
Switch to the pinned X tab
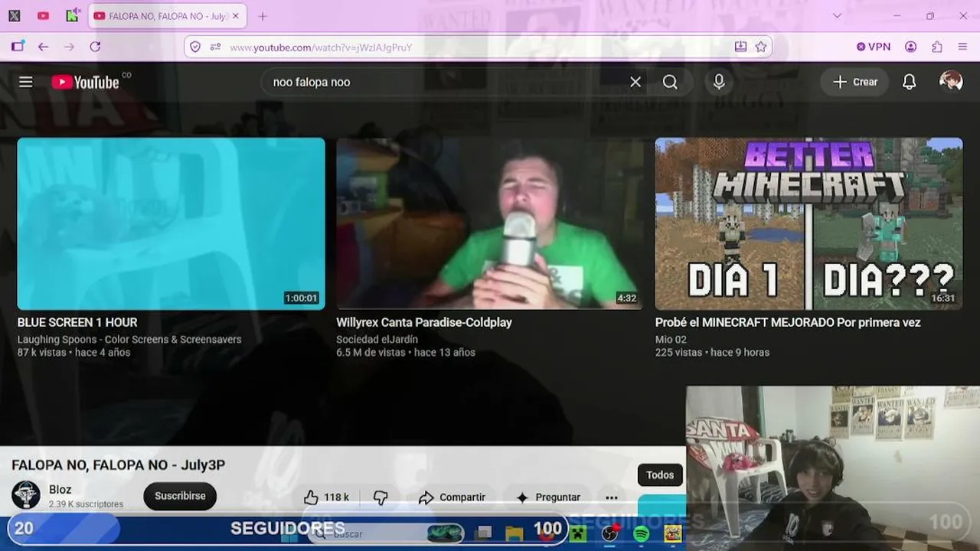[x=15, y=15]
